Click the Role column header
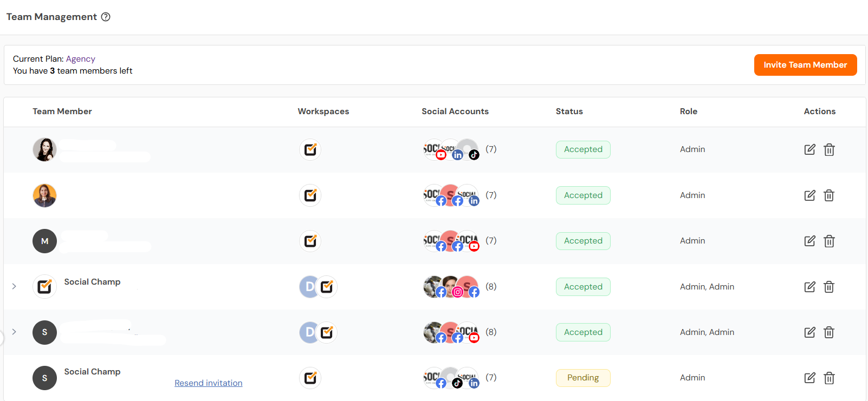868x401 pixels. [689, 111]
